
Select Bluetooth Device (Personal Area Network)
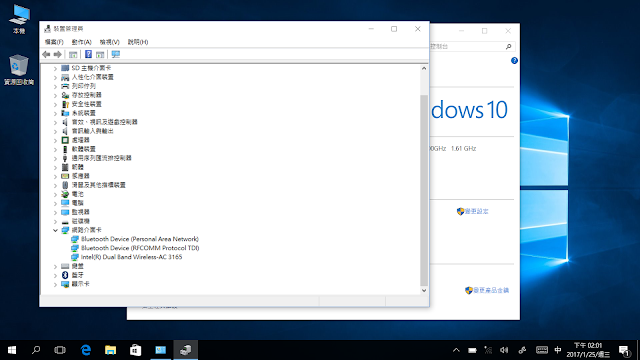point(140,239)
